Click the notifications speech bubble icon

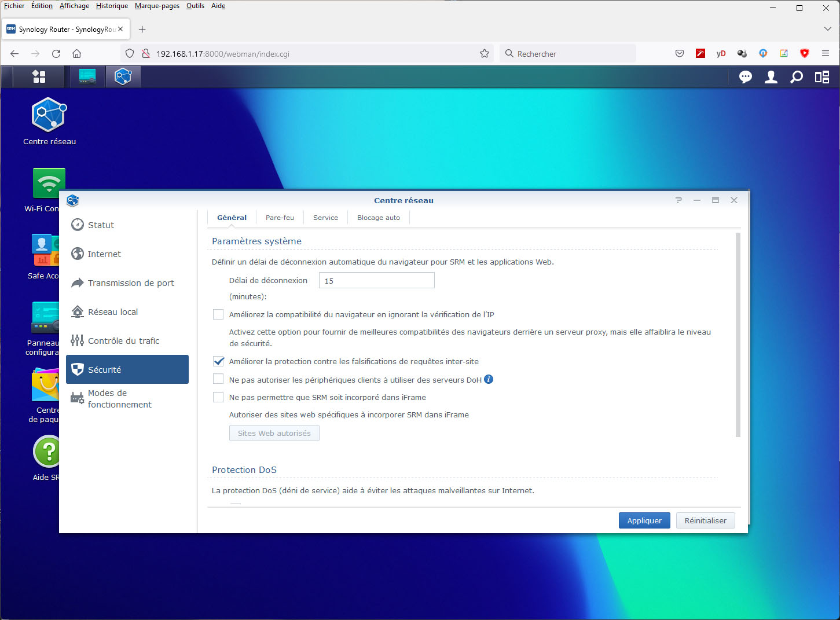(x=745, y=77)
